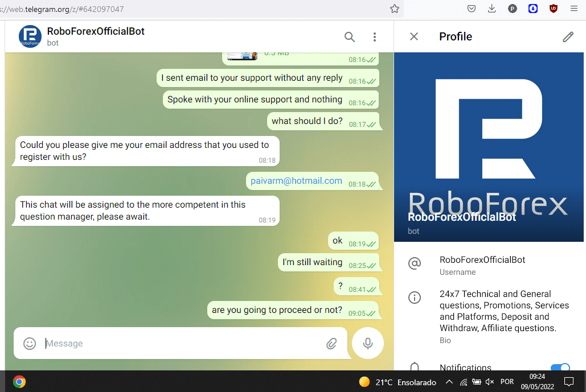Open the three-dot chat options menu
Viewport: 586px width, 392px height.
click(375, 37)
